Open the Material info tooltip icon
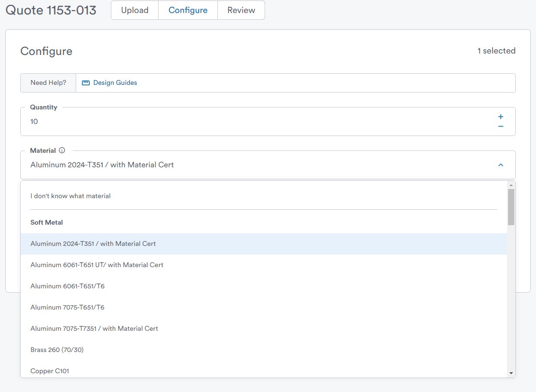This screenshot has height=392, width=536. 62,150
